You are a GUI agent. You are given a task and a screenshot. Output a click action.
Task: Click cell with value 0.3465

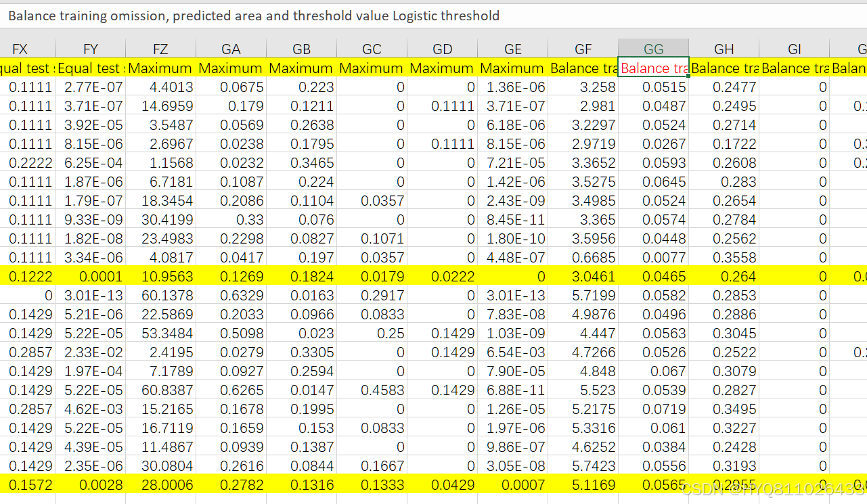click(302, 163)
